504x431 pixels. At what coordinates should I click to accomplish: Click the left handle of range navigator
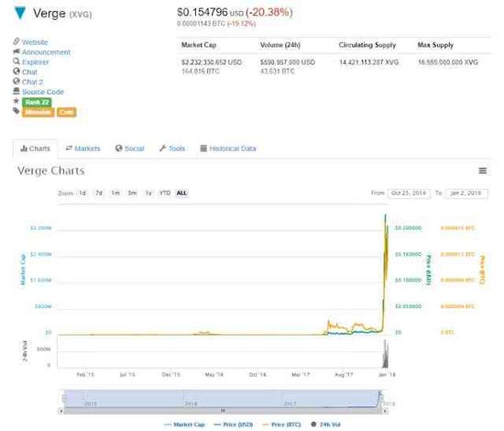(x=64, y=398)
